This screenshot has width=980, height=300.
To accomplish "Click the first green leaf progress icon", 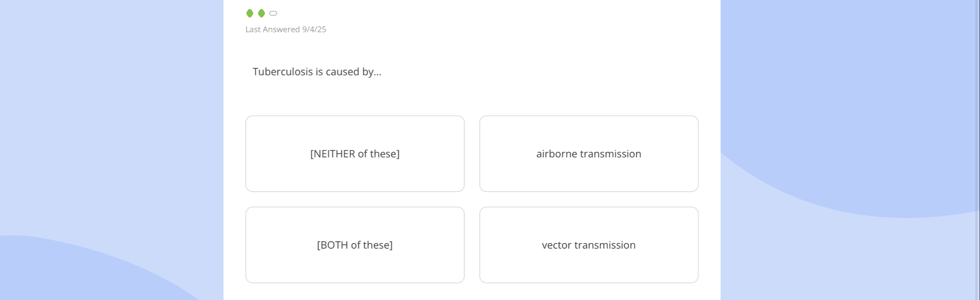I will tap(250, 14).
